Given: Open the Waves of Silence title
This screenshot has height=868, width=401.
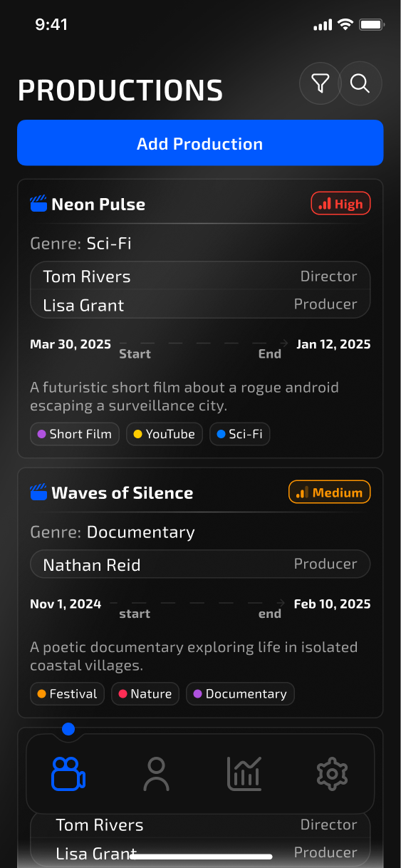Looking at the screenshot, I should click(x=123, y=493).
